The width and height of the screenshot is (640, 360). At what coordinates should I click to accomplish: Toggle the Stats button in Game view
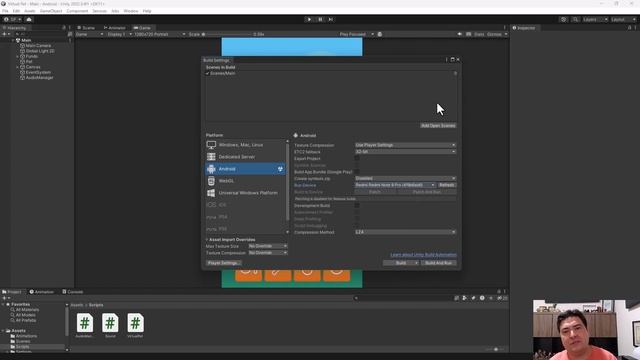tap(479, 34)
